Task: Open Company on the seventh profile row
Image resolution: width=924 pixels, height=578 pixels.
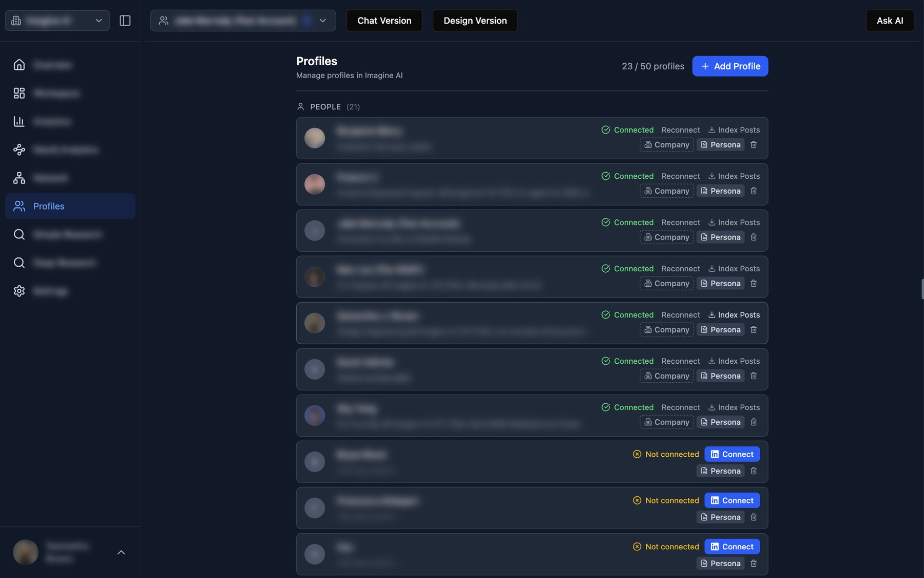Action: pyautogui.click(x=667, y=422)
